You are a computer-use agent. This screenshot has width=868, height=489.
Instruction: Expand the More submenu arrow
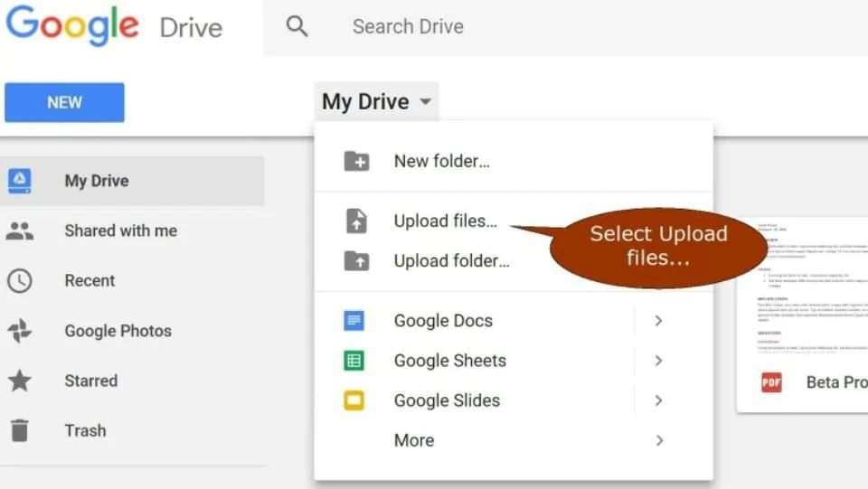click(659, 440)
